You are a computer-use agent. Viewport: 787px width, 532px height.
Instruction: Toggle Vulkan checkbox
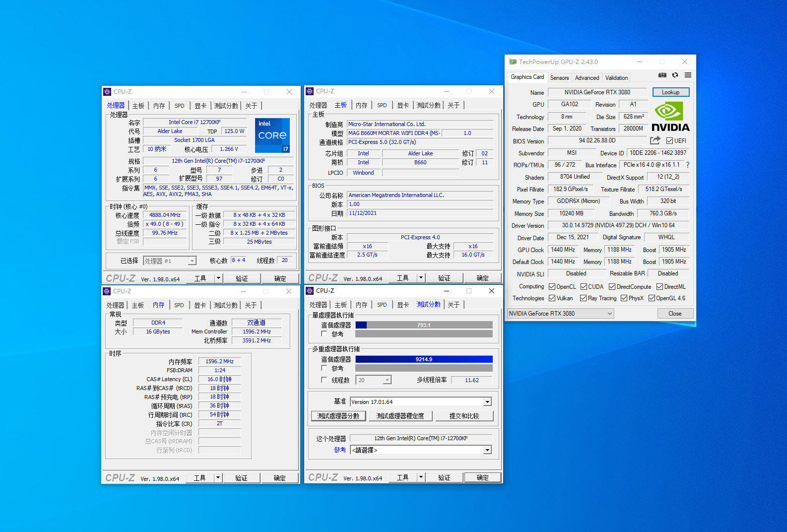point(552,298)
